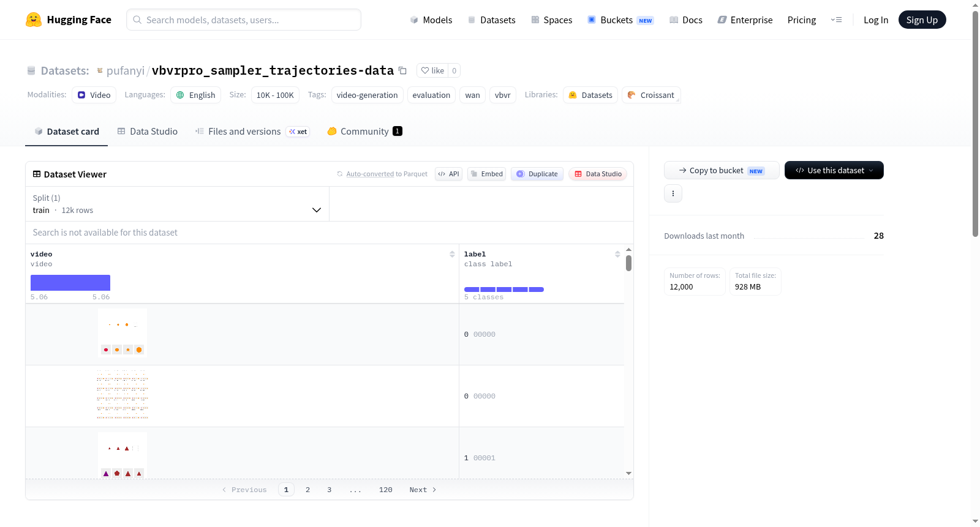Open Docs in navigation
This screenshot has height=527, width=980.
tap(686, 20)
